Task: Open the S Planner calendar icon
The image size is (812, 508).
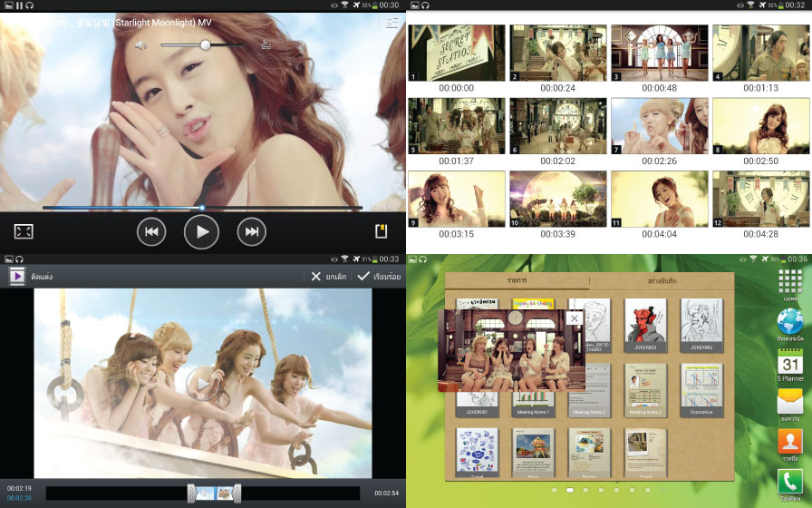Action: tap(790, 361)
